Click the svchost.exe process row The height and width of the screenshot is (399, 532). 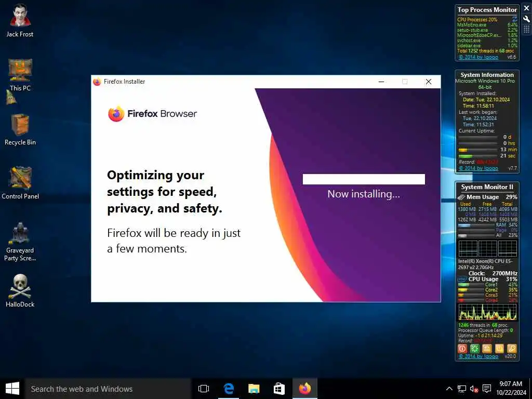click(487, 41)
